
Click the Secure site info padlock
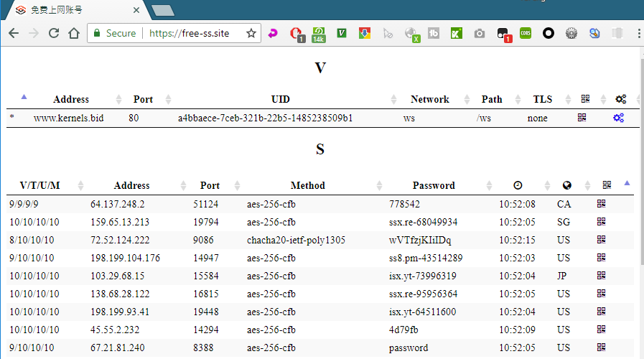[97, 33]
